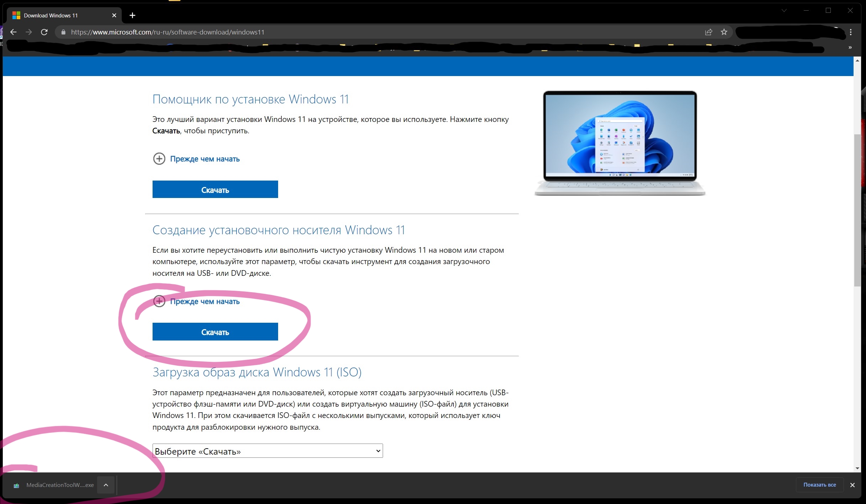Viewport: 866px width, 504px height.
Task: Click the Windows 11 laptop image
Action: tap(620, 143)
